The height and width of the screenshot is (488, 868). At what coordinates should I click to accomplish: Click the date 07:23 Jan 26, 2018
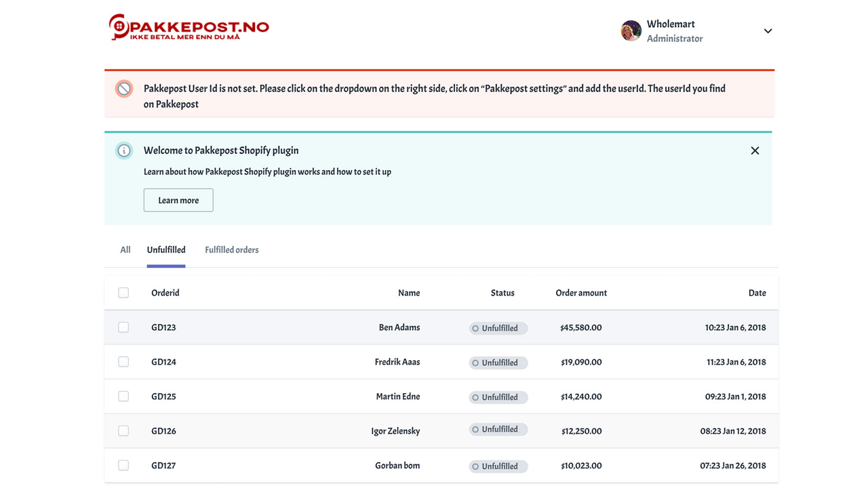click(733, 466)
